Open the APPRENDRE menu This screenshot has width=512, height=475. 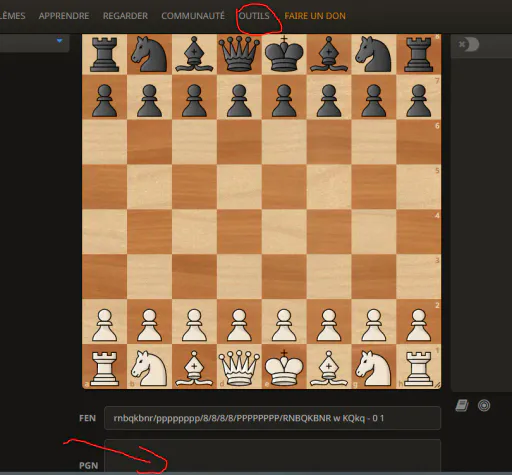(64, 16)
